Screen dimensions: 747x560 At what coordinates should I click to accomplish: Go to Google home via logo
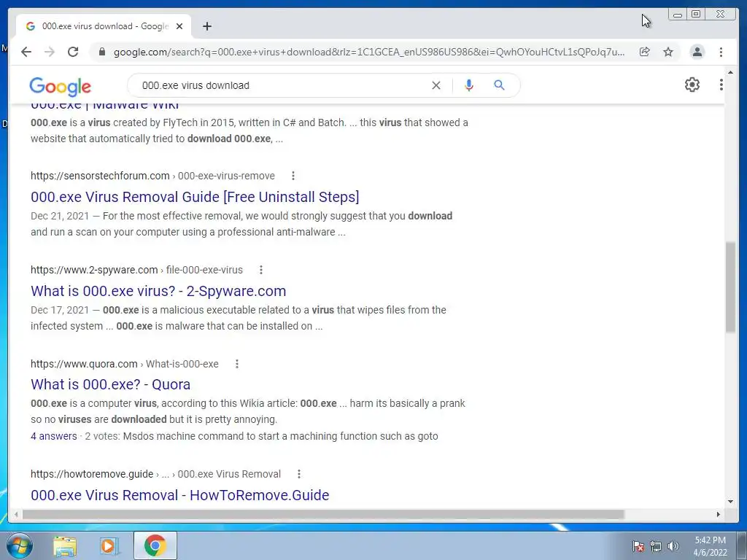(x=60, y=86)
